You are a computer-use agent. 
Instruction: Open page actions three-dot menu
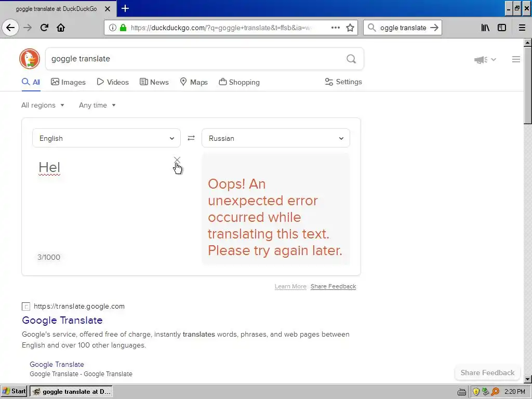[335, 28]
